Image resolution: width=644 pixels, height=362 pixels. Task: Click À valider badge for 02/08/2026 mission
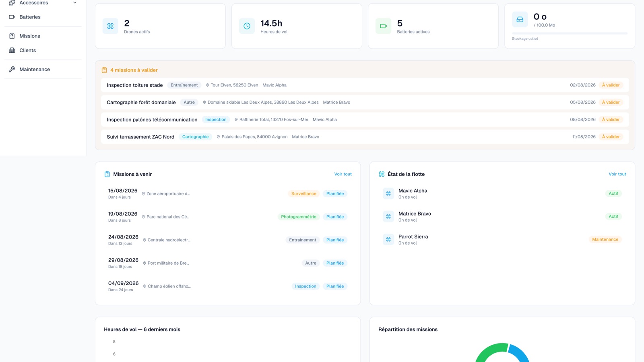pos(611,85)
